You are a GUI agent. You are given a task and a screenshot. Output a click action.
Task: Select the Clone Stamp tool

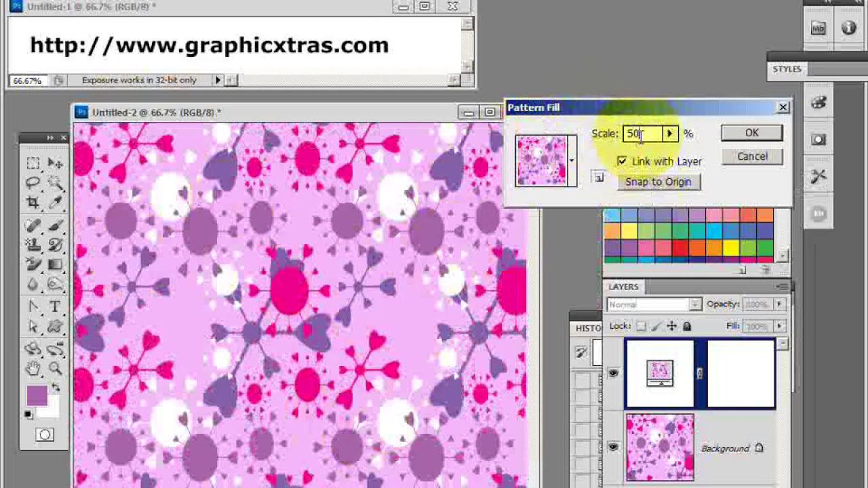click(x=33, y=245)
